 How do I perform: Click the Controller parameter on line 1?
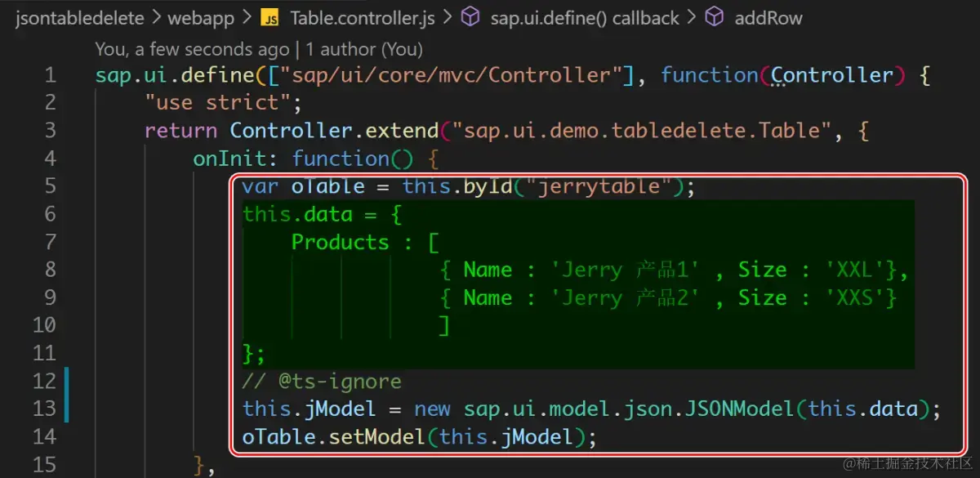click(x=831, y=75)
